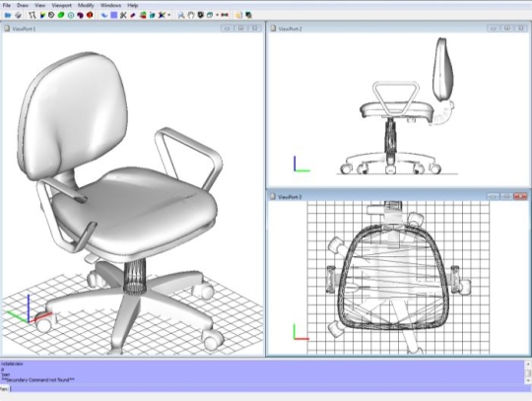532x401 pixels.
Task: Click the cube view-mode icon
Action: 210,15
